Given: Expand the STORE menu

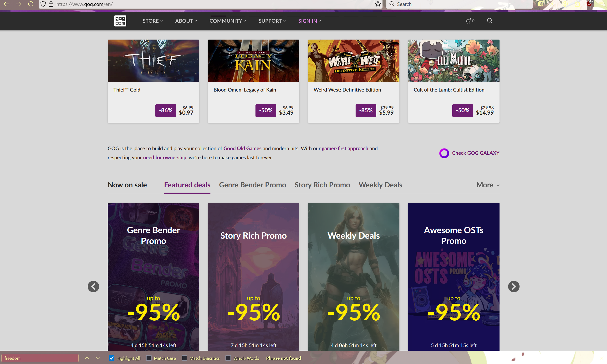Looking at the screenshot, I should coord(153,21).
